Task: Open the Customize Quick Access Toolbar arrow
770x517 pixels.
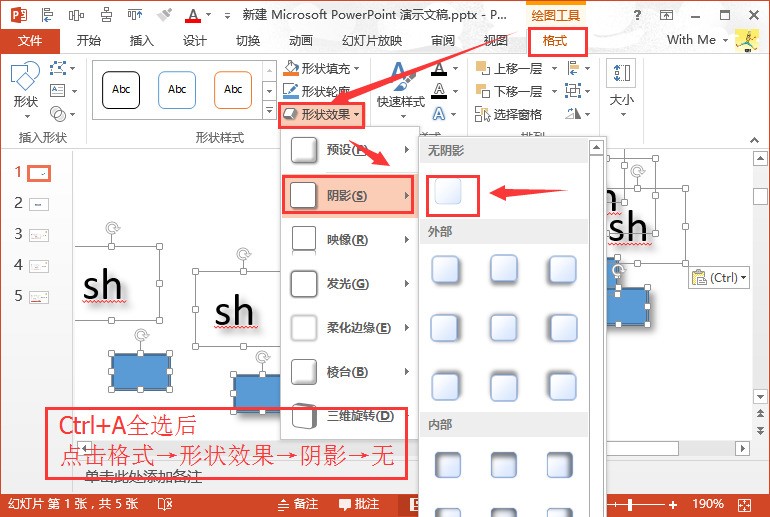Action: pyautogui.click(x=227, y=16)
